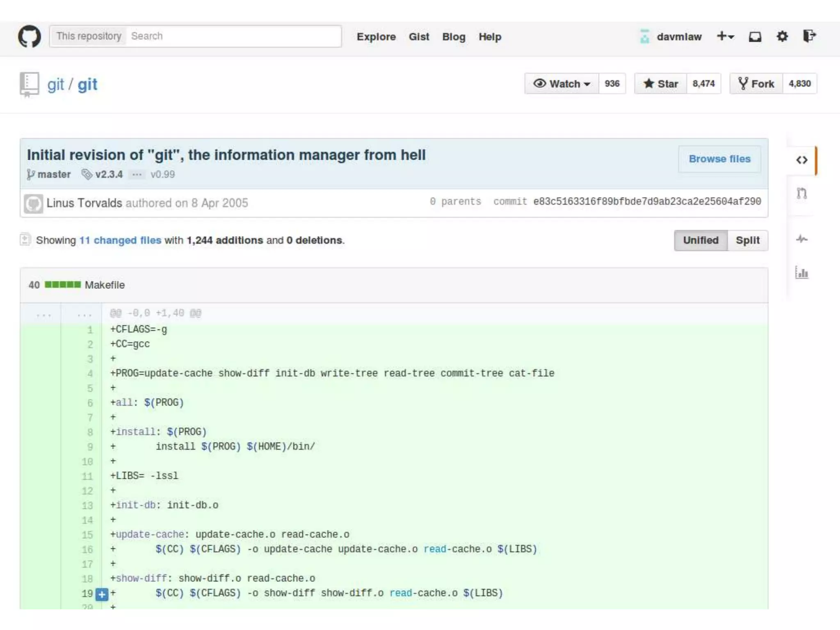Star the git repository
The image size is (840, 630).
(x=661, y=84)
